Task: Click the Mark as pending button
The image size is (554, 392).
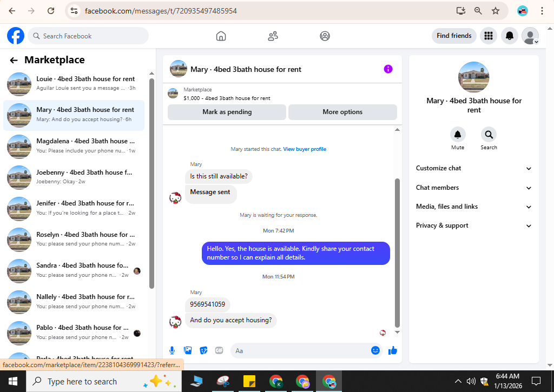Action: coord(227,112)
